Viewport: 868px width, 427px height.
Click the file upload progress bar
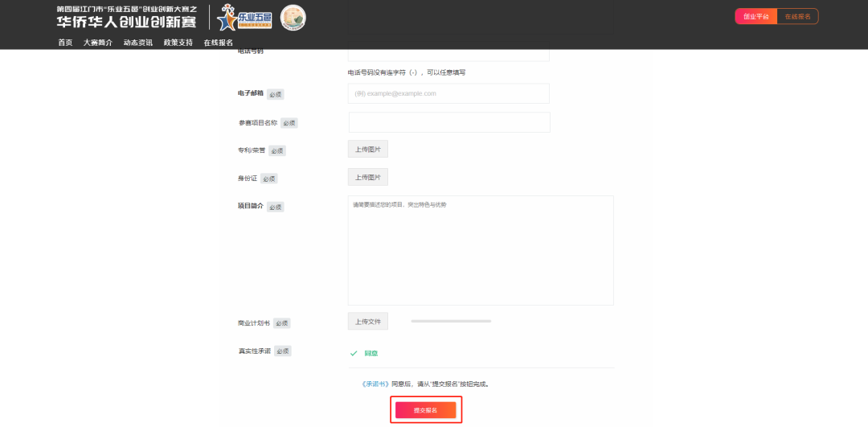pos(451,321)
